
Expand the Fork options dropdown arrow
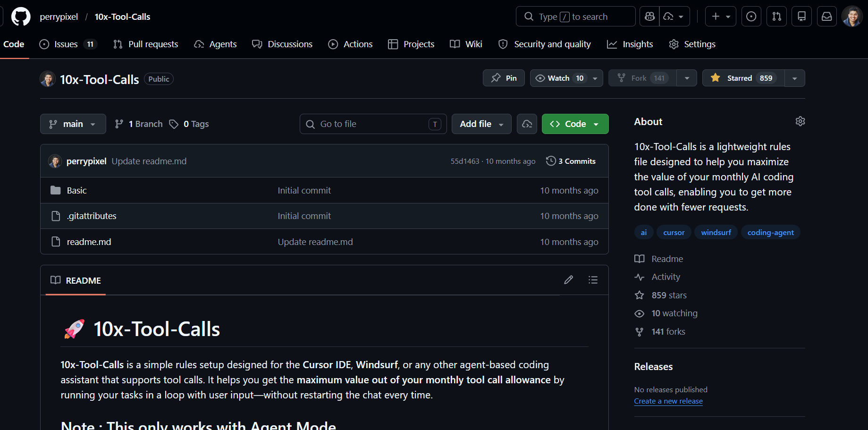(x=687, y=78)
